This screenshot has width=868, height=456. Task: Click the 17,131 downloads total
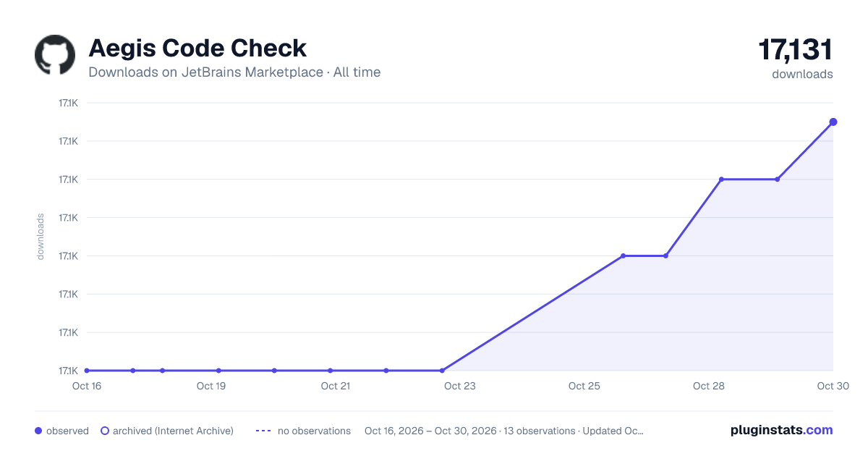coord(796,50)
